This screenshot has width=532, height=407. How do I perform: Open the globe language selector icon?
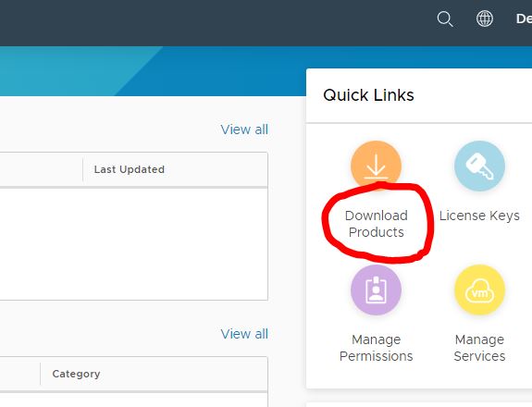(485, 18)
